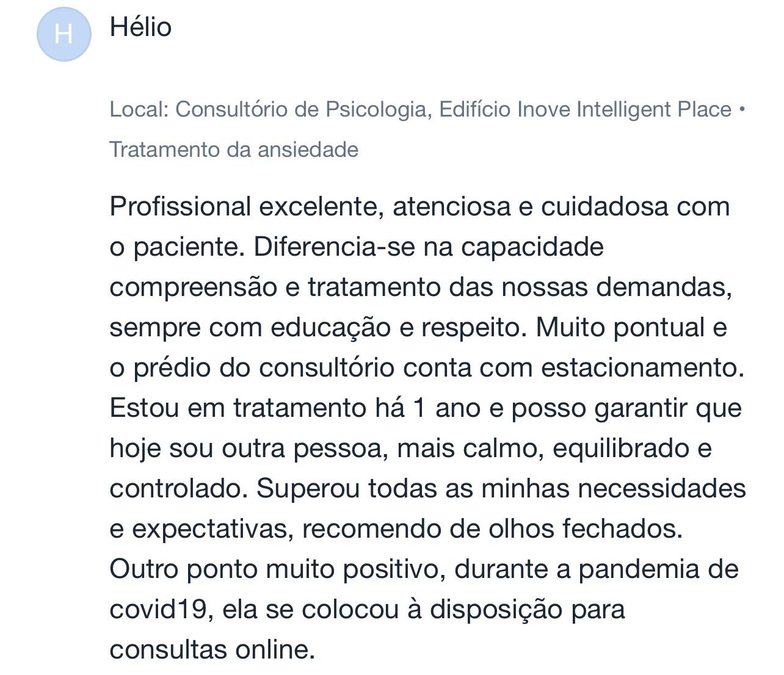
Task: Click the phrase "recomendo de olhos fechados"
Action: [491, 529]
